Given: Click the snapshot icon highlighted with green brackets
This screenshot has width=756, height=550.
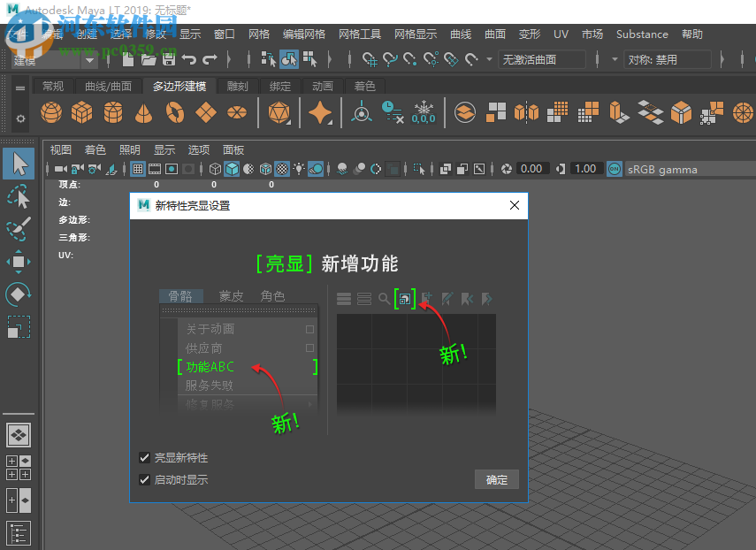Looking at the screenshot, I should tap(404, 299).
